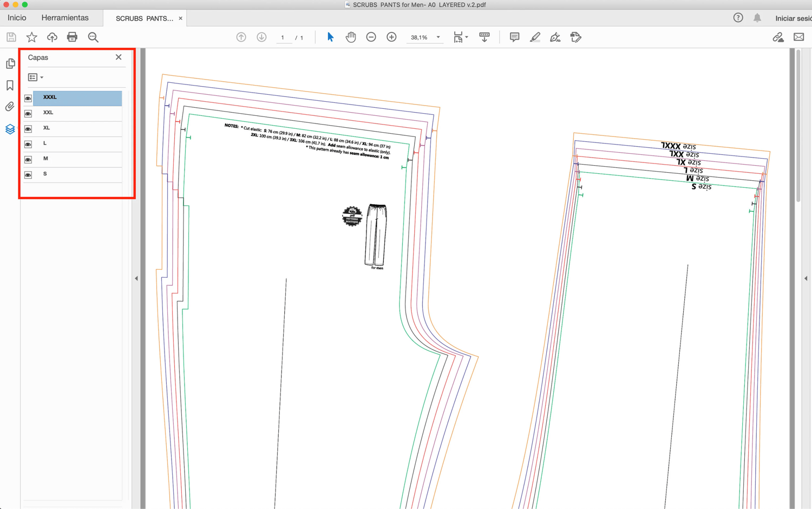Select the M layer name
The image size is (812, 509).
click(x=45, y=159)
